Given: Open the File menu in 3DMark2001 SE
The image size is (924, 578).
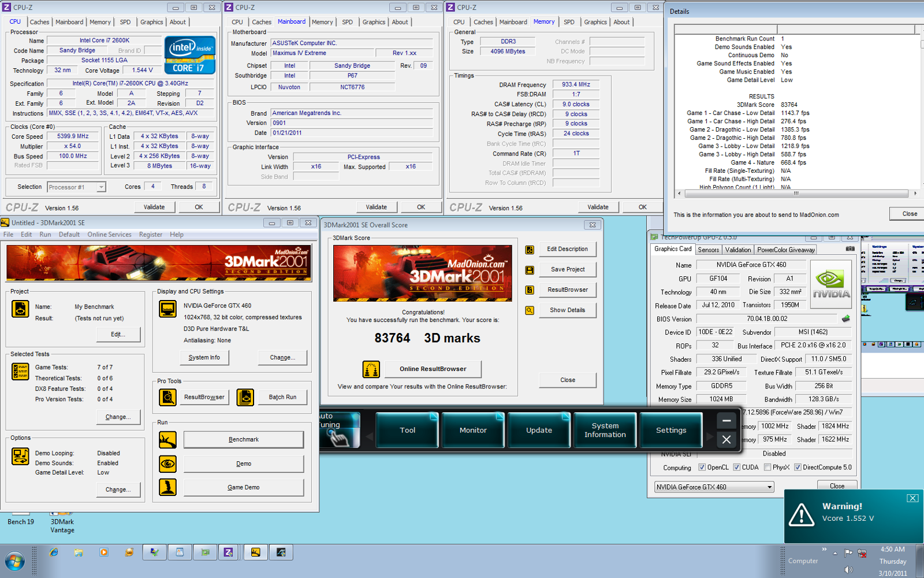Looking at the screenshot, I should 9,235.
